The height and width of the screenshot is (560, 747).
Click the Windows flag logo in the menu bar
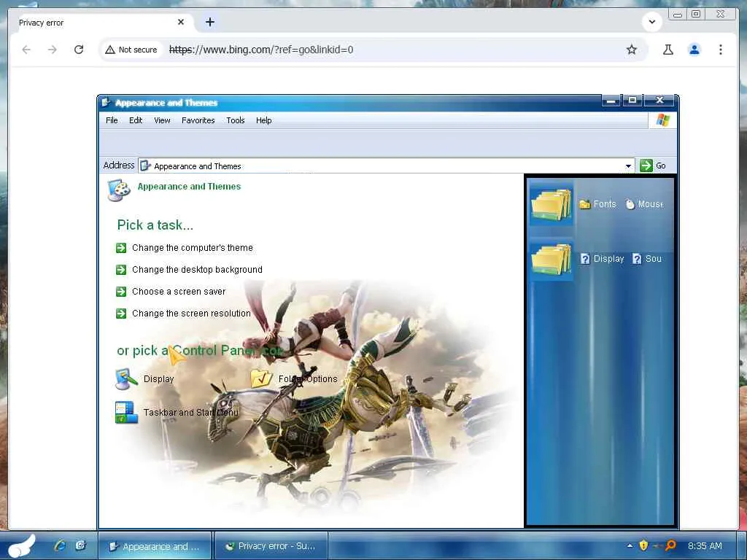662,120
